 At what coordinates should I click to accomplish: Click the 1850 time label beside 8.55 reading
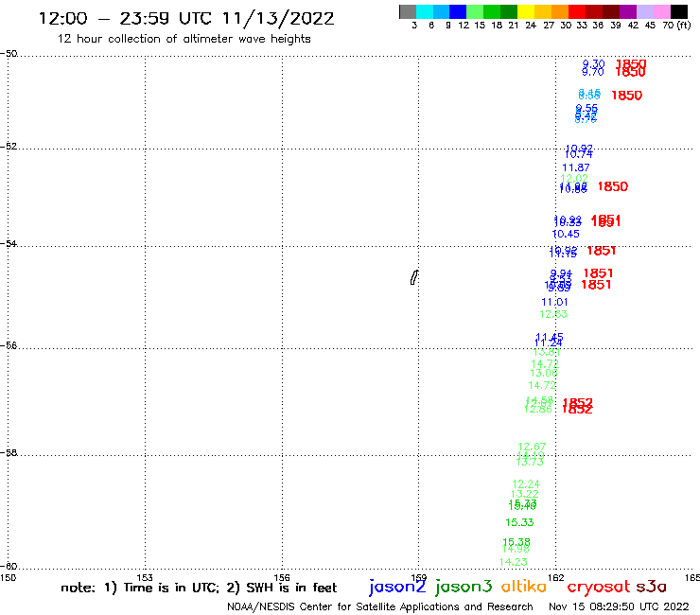pyautogui.click(x=626, y=96)
